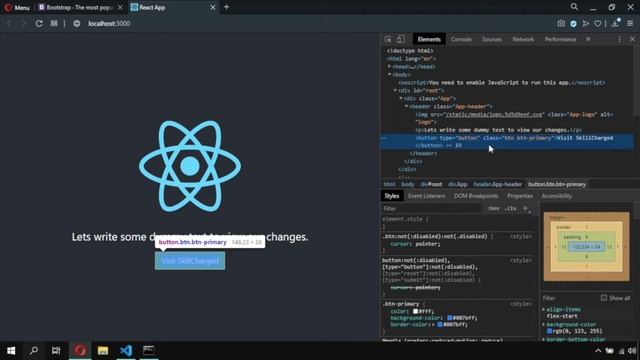This screenshot has width=640, height=360.
Task: Open a new browser tab
Action: tap(227, 7)
